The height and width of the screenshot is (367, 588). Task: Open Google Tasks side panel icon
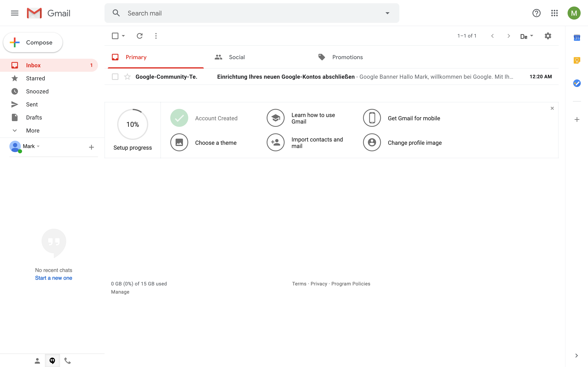pos(577,83)
